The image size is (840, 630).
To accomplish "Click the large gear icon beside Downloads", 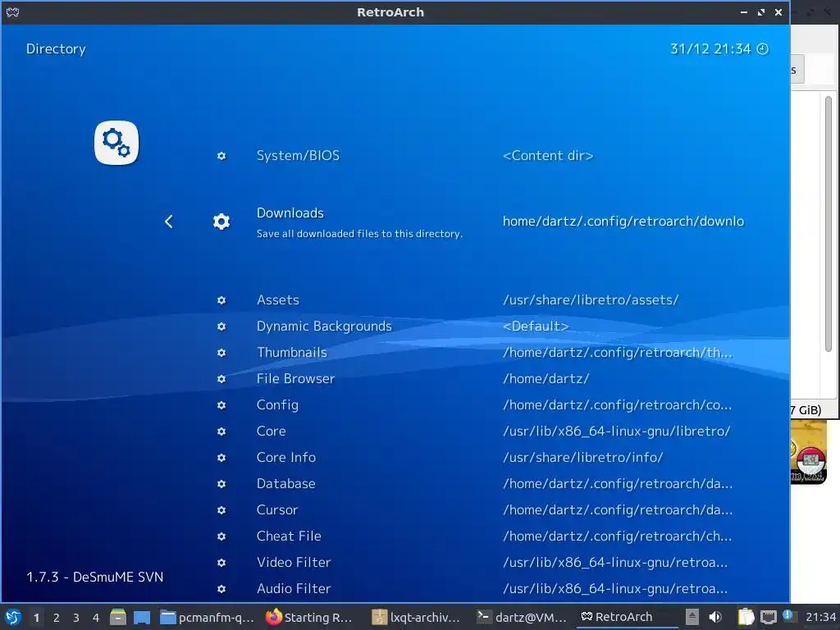I will (x=221, y=221).
